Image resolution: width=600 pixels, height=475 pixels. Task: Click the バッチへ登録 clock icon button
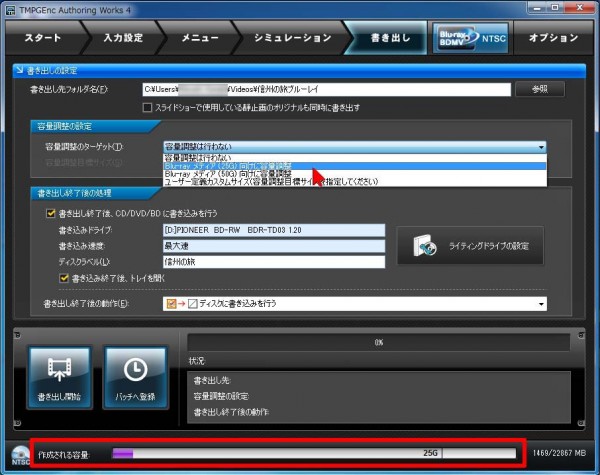pyautogui.click(x=135, y=377)
